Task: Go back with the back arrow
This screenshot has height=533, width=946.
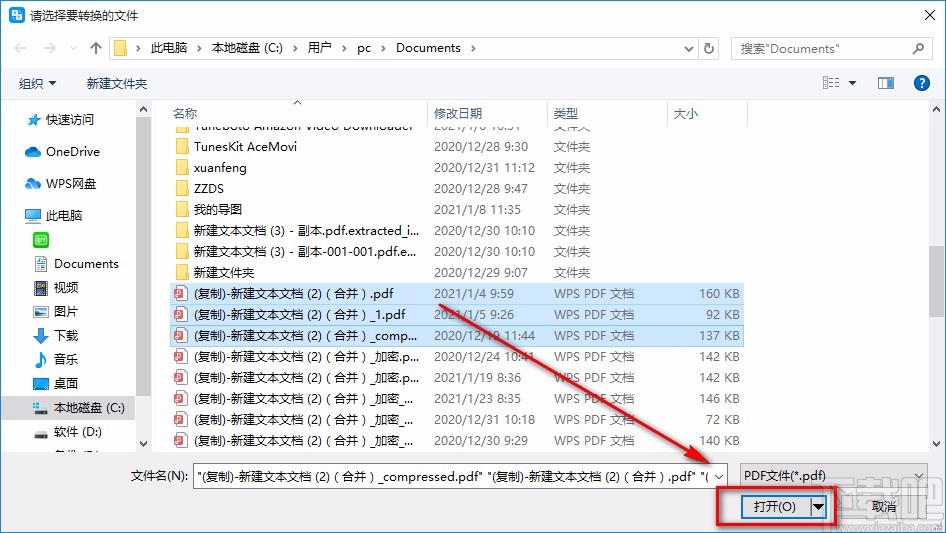Action: (x=21, y=48)
